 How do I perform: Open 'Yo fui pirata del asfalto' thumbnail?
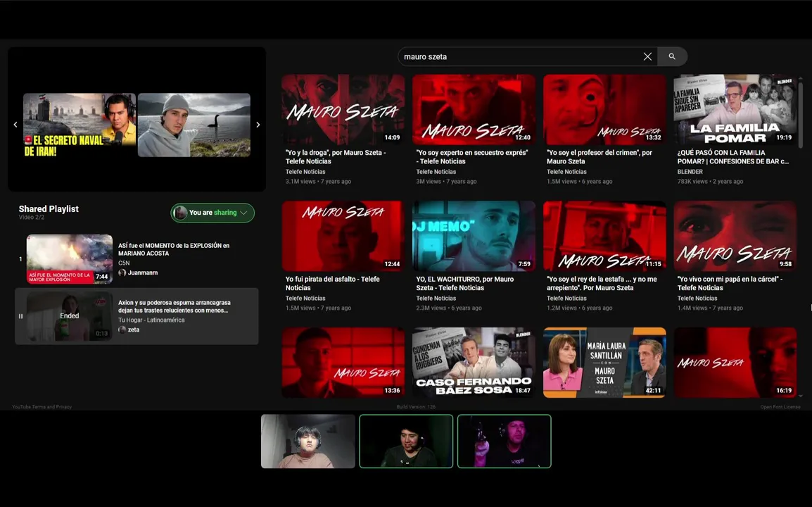pyautogui.click(x=343, y=236)
